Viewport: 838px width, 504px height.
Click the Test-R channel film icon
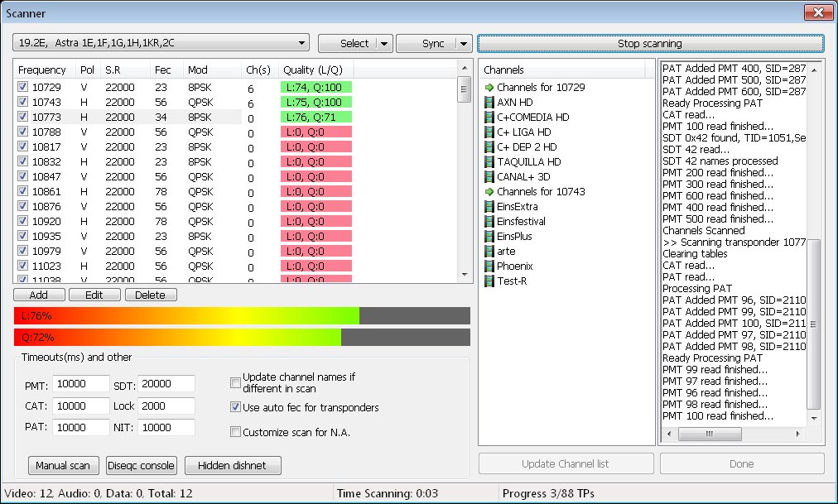click(x=489, y=281)
